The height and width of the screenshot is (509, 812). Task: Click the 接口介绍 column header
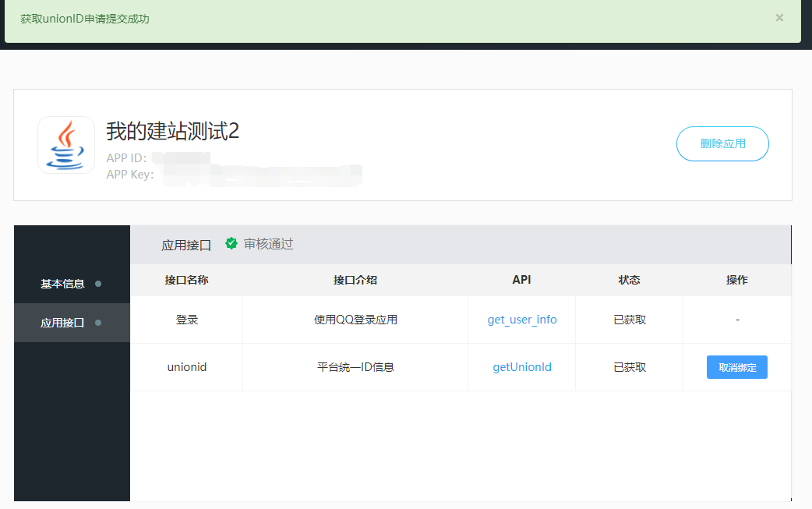pyautogui.click(x=355, y=280)
